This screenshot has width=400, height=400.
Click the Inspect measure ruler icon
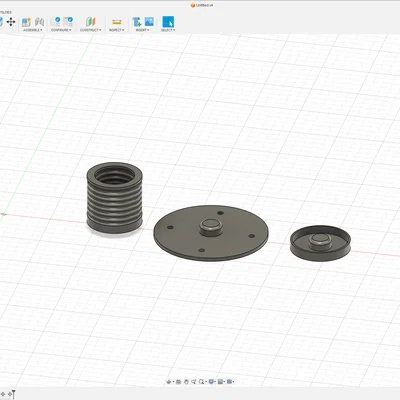[117, 22]
